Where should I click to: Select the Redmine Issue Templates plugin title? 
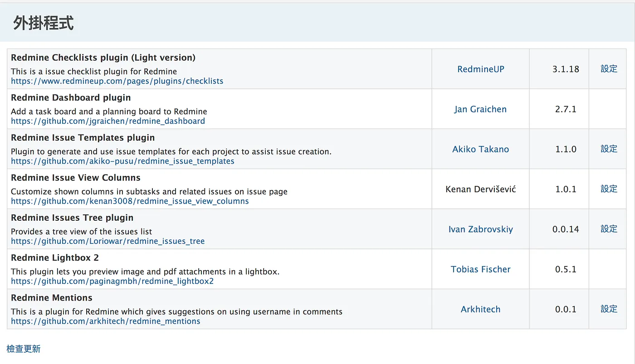tap(83, 137)
